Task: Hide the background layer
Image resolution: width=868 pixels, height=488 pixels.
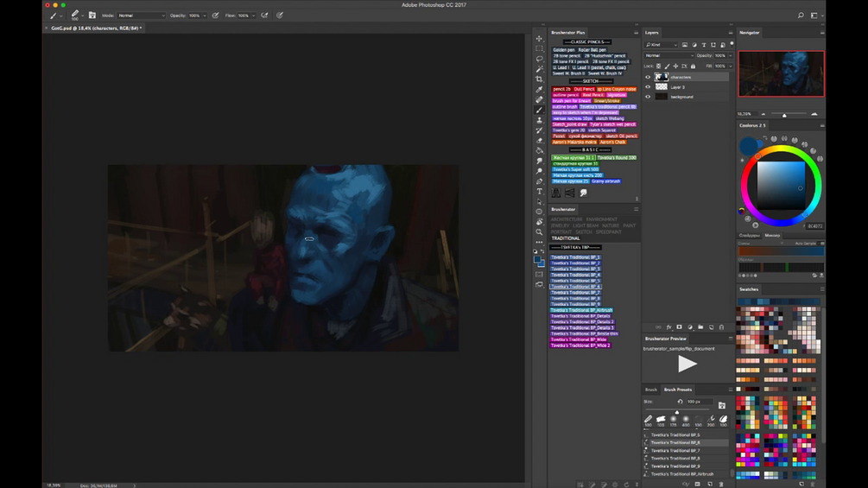Action: click(648, 97)
